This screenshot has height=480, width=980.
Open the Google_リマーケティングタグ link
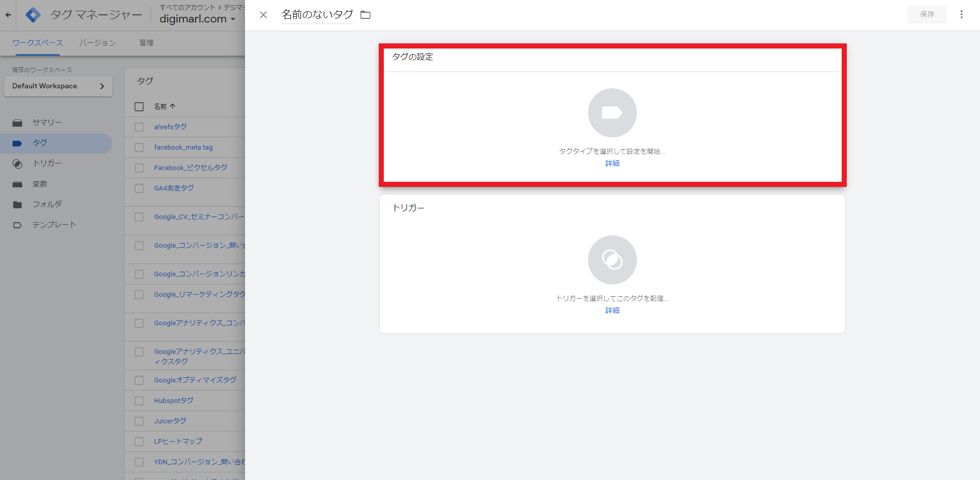pos(200,294)
